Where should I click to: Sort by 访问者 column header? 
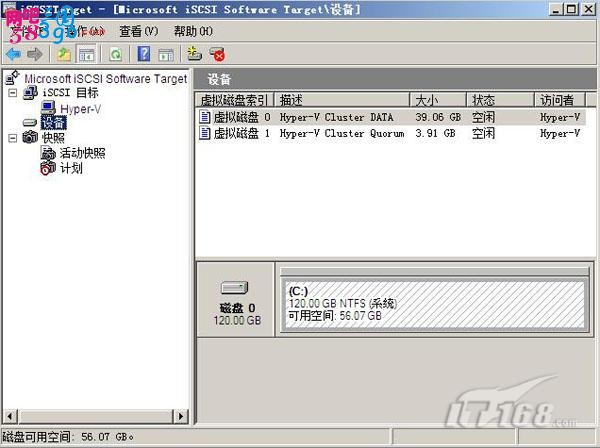click(559, 100)
